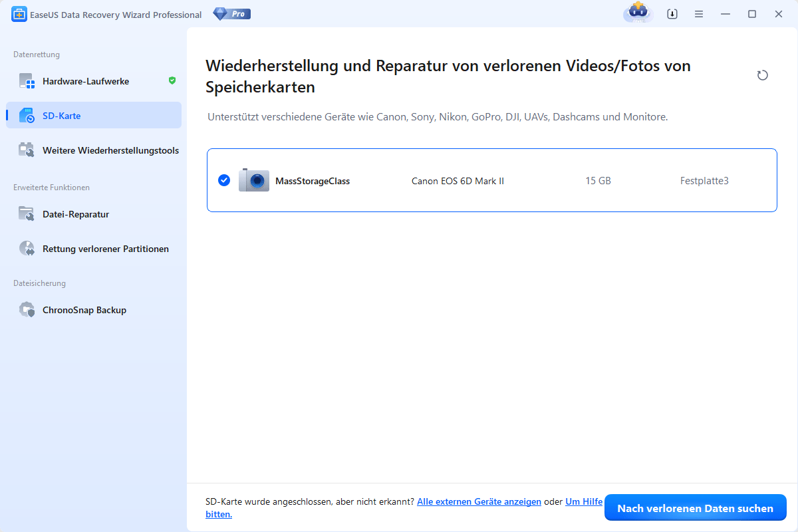The image size is (798, 532).
Task: Click the 15 GB size value
Action: tap(598, 181)
